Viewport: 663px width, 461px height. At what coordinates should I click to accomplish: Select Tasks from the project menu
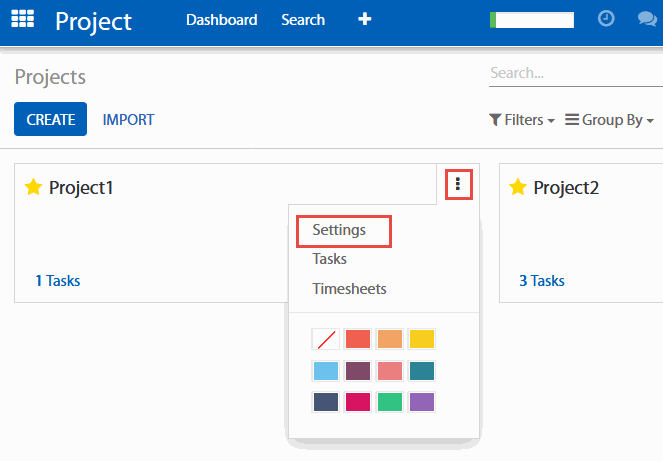(330, 259)
